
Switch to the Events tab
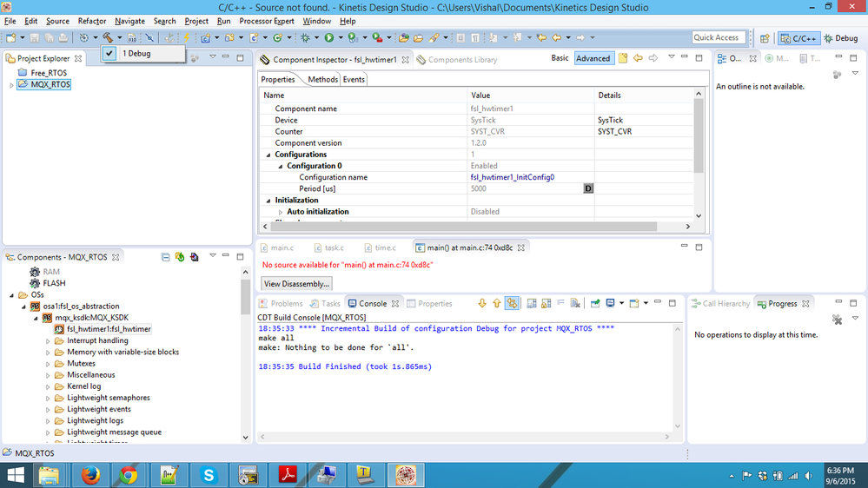tap(354, 79)
